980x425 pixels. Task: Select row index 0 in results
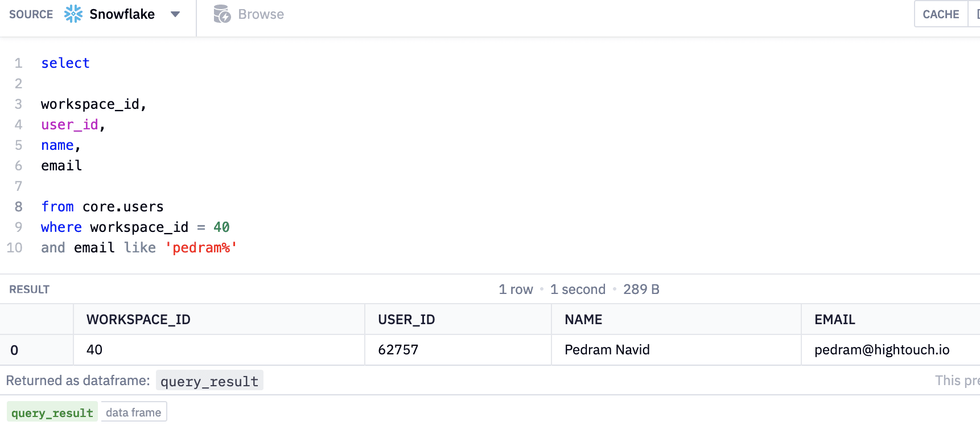tap(14, 350)
